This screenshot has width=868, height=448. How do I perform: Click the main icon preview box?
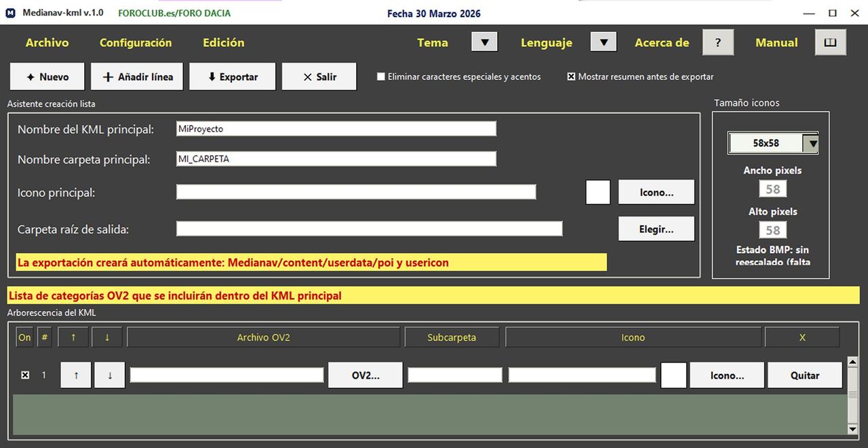598,192
